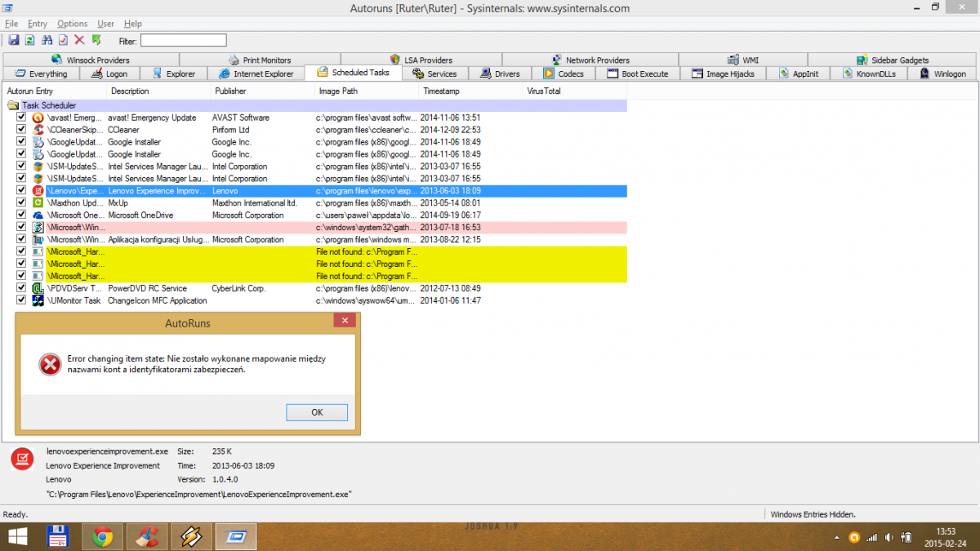Close the AutoRuns error dialog
This screenshot has height=551, width=980.
click(345, 319)
